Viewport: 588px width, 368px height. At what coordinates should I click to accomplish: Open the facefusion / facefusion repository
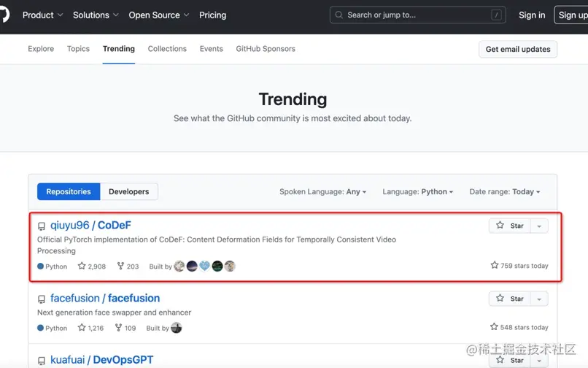(105, 298)
